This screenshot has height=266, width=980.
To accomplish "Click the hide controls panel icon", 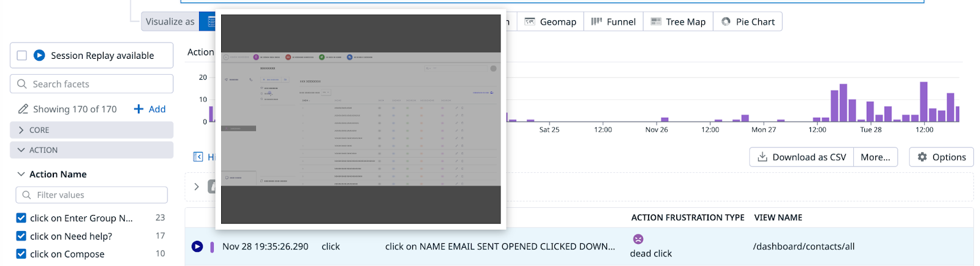I will pos(198,157).
